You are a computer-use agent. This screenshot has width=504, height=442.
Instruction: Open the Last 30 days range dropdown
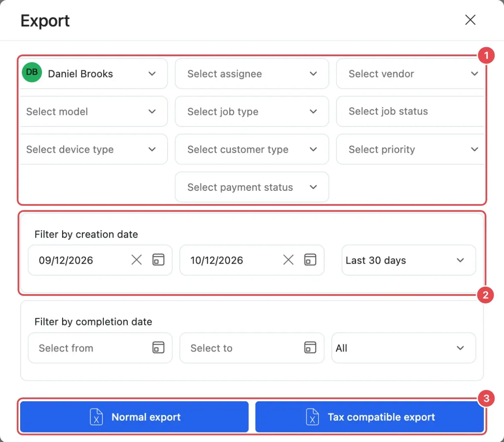click(408, 260)
